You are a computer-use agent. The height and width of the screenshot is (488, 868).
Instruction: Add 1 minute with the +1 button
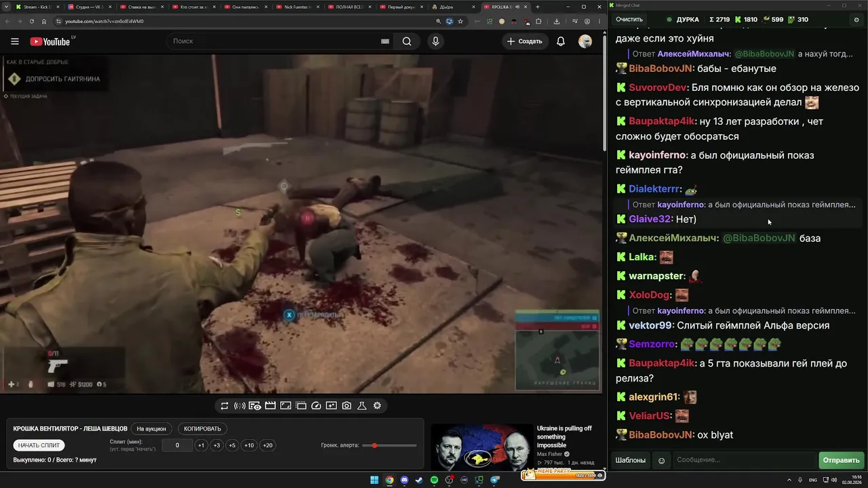click(201, 445)
